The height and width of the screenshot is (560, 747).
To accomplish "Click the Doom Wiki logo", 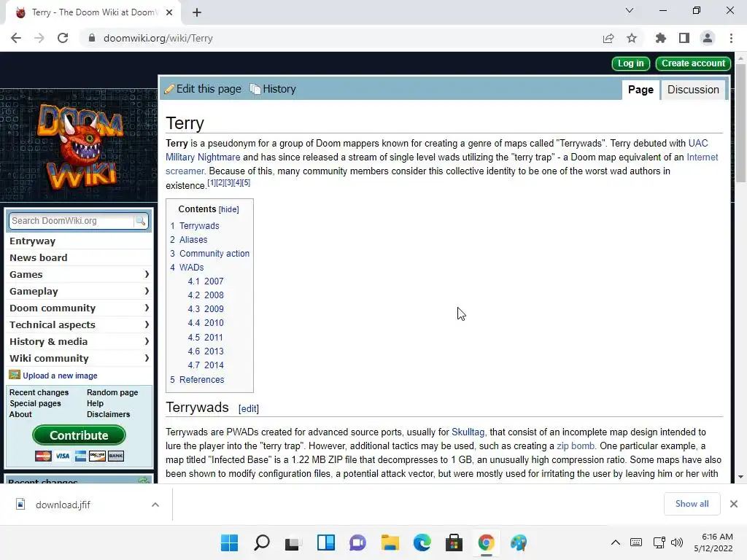I will tap(80, 145).
